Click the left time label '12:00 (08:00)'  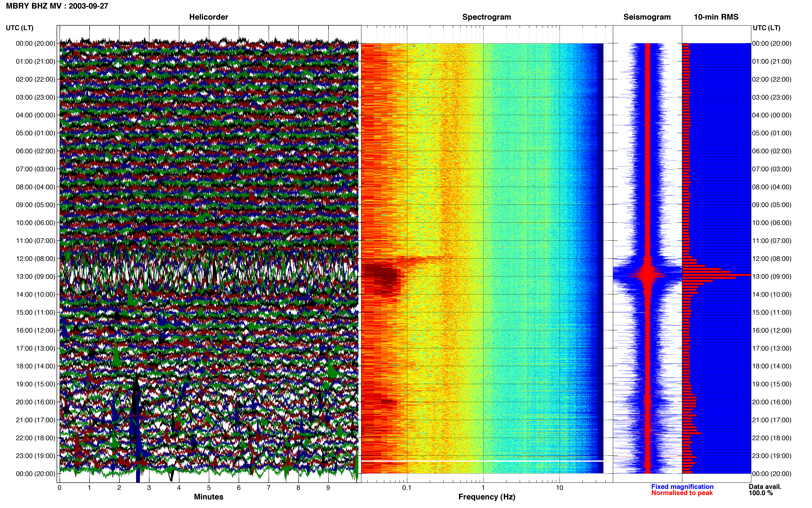(x=35, y=259)
